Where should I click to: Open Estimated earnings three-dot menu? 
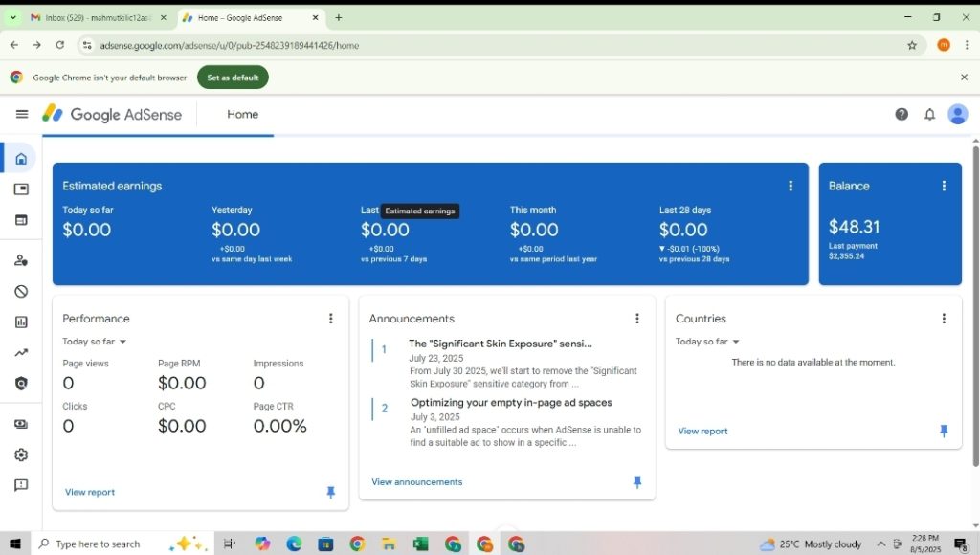point(791,186)
